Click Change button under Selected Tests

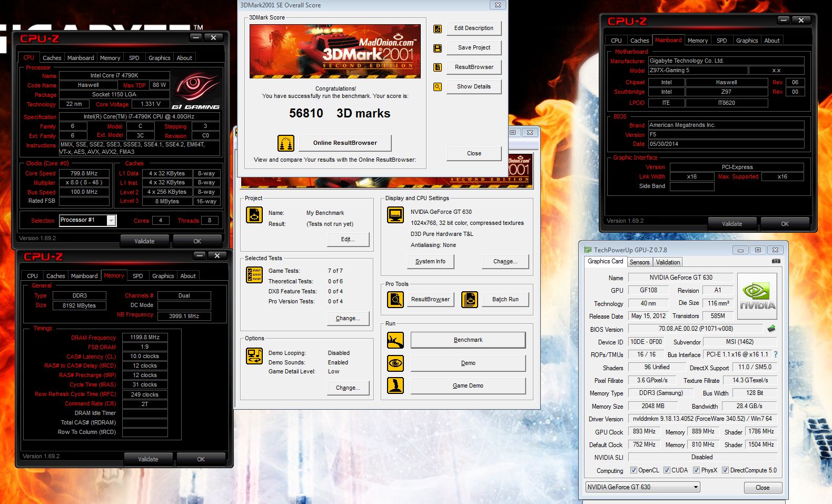point(348,318)
